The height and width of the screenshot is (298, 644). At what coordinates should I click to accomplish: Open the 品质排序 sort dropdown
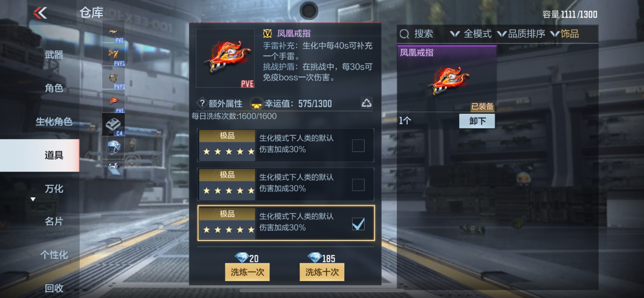pyautogui.click(x=521, y=34)
